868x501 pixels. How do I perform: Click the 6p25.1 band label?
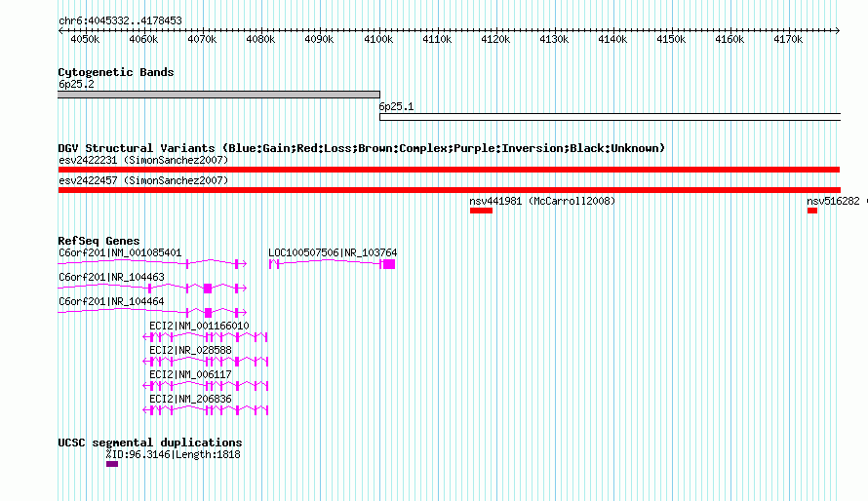click(x=396, y=106)
